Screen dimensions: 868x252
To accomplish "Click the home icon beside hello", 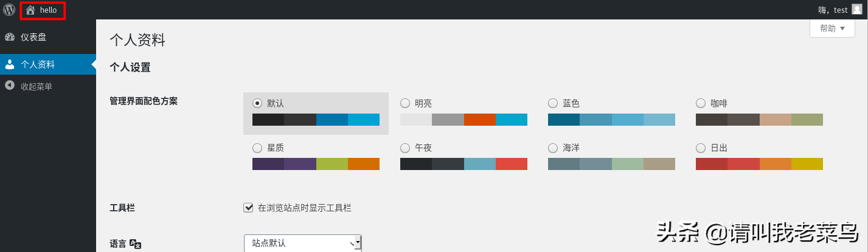I will (x=30, y=10).
